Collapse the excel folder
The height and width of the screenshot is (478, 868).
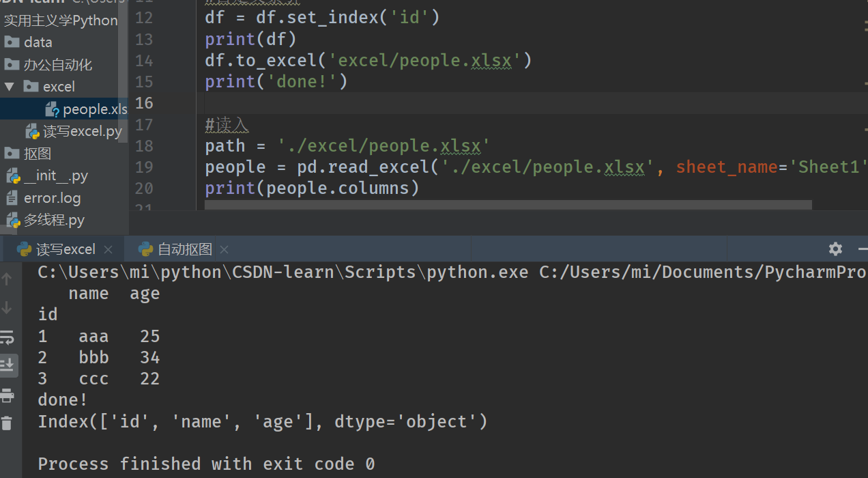[x=8, y=86]
